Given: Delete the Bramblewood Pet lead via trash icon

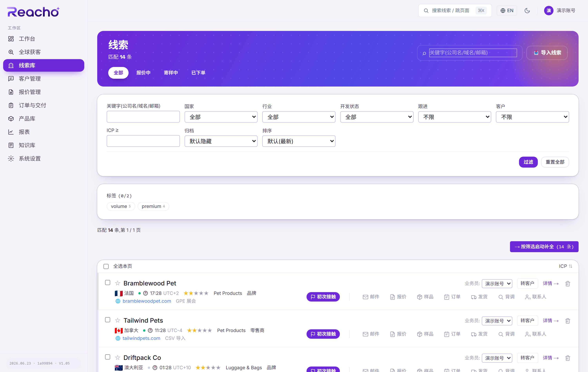Looking at the screenshot, I should coord(567,284).
